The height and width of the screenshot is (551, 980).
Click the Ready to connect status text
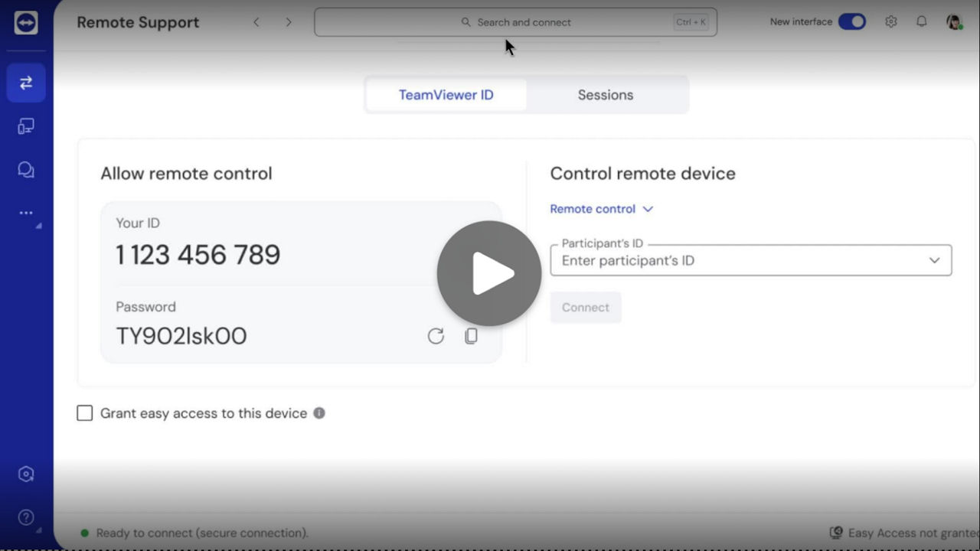pyautogui.click(x=202, y=533)
